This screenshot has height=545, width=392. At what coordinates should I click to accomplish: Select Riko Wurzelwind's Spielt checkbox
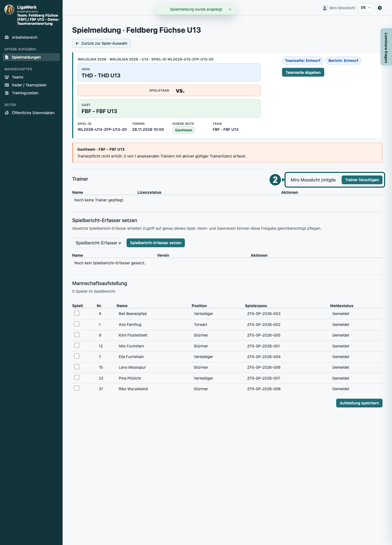point(77,388)
